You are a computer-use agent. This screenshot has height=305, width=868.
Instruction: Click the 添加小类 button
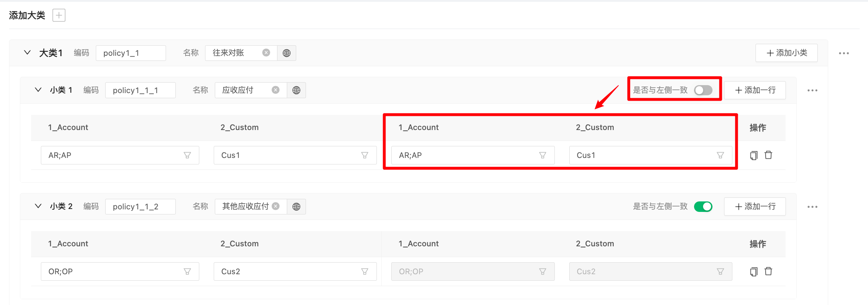click(x=786, y=53)
